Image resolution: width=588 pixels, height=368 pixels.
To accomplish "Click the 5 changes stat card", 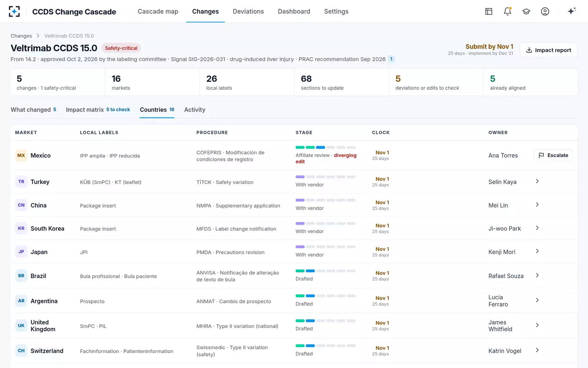I will pos(58,82).
